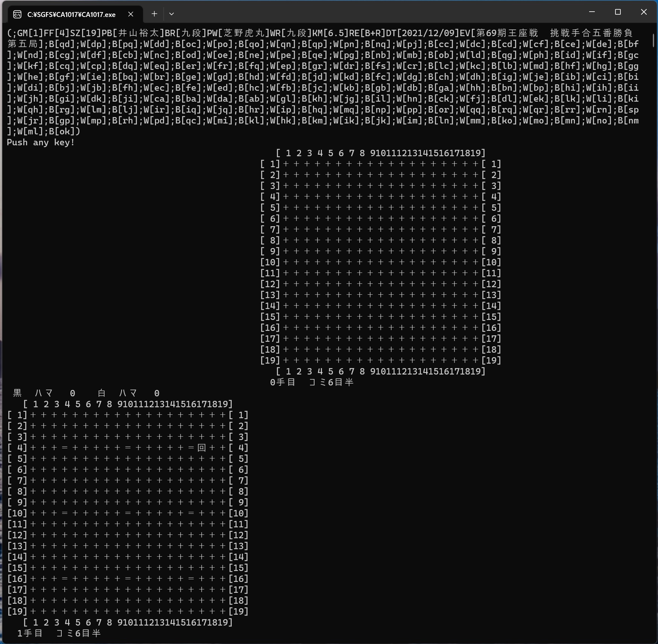Maximize the terminal window
658x644 pixels.
coord(618,12)
